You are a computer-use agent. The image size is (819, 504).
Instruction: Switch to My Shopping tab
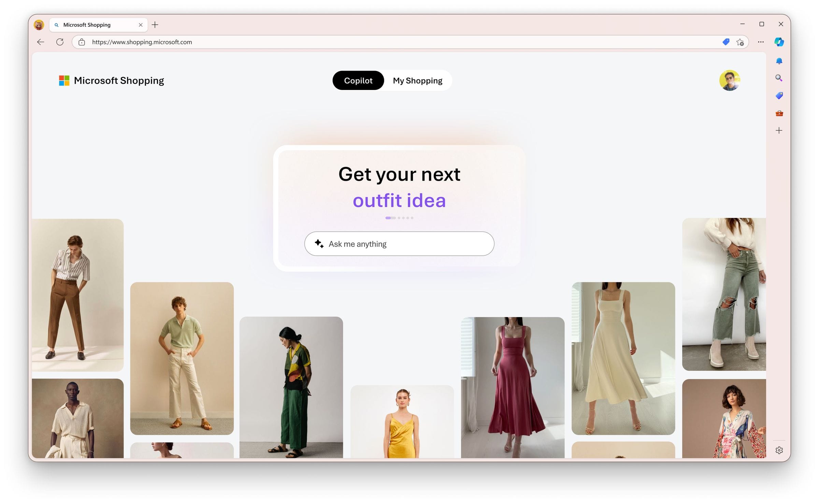pos(417,80)
